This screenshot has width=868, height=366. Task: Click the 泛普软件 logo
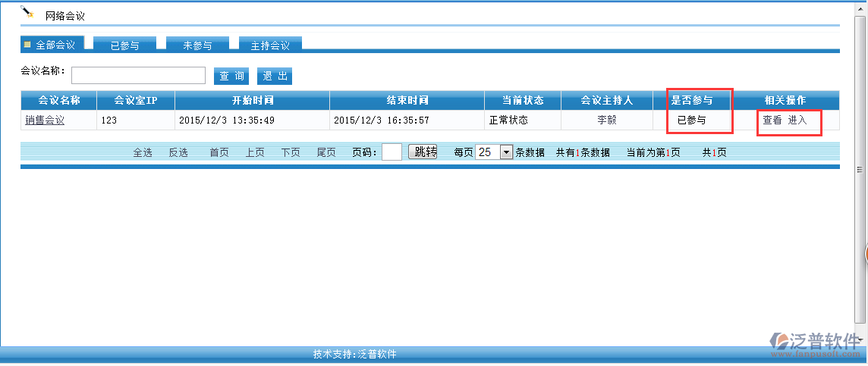click(814, 343)
